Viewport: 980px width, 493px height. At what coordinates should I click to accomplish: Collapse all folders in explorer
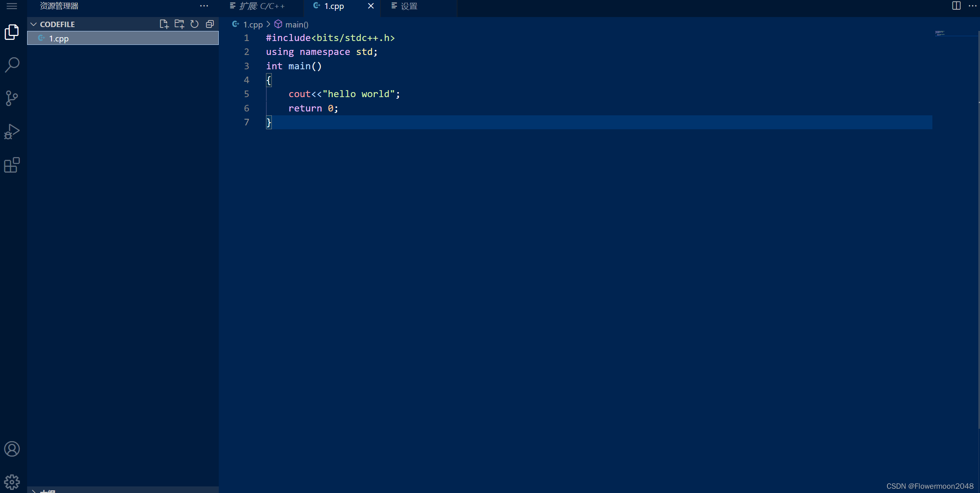point(210,24)
